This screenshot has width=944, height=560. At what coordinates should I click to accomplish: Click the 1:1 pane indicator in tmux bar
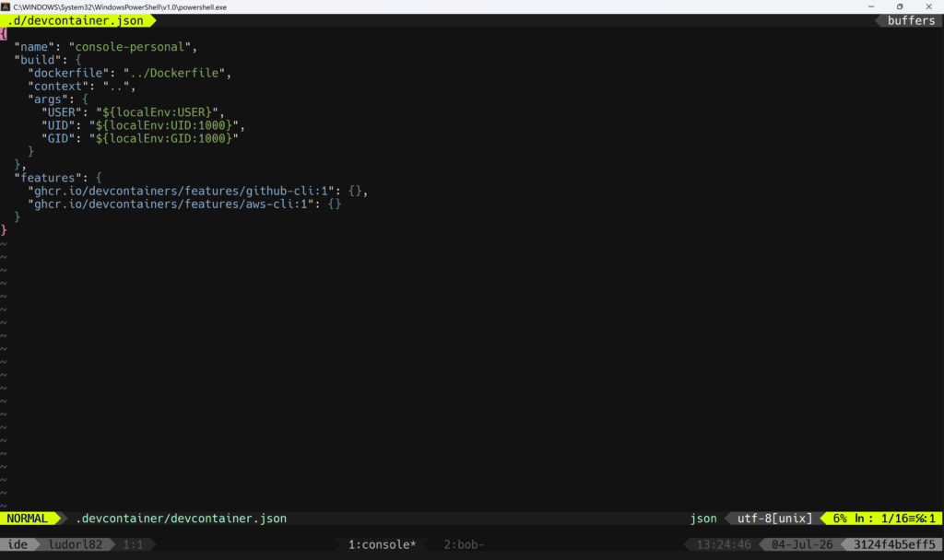click(133, 544)
